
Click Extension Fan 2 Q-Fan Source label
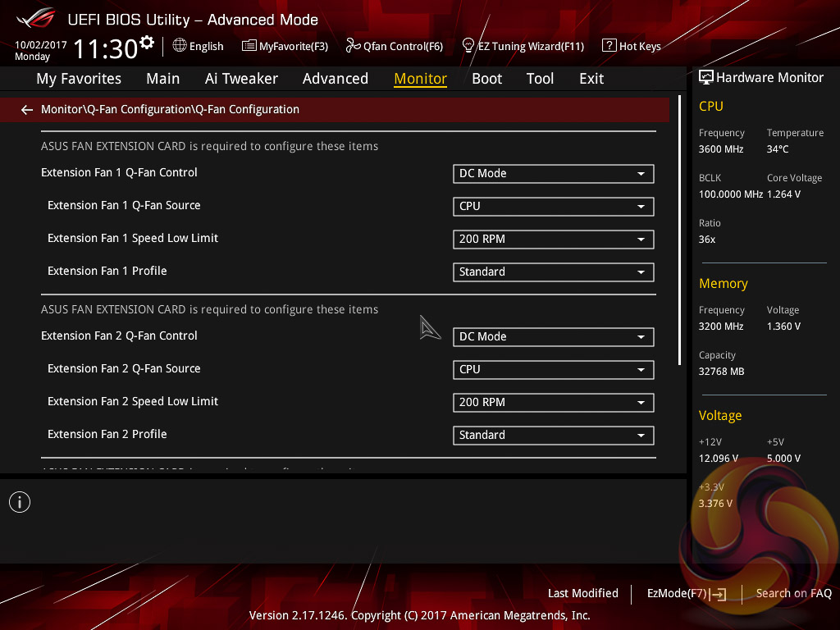[x=124, y=368]
